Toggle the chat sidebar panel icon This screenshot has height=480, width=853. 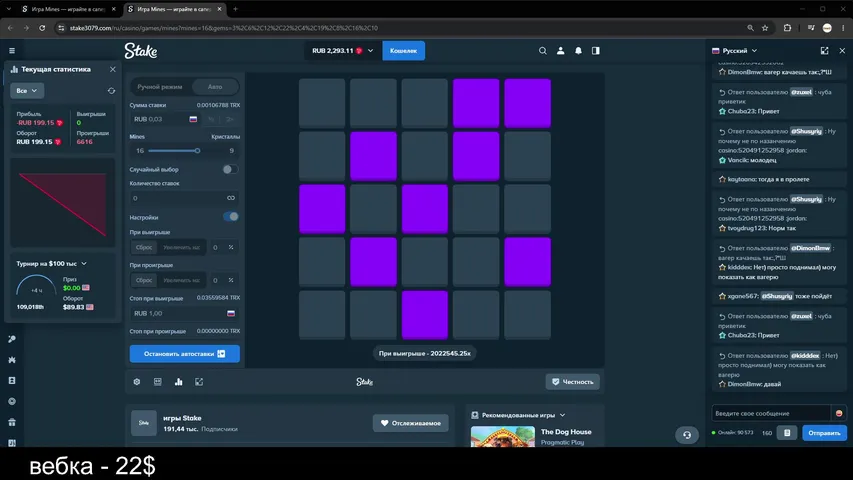(x=596, y=51)
